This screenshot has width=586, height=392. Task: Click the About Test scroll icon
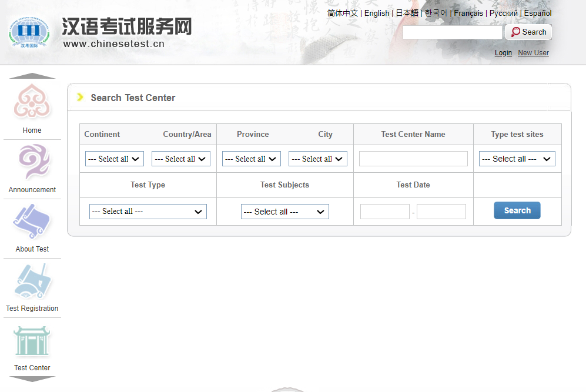(x=32, y=221)
